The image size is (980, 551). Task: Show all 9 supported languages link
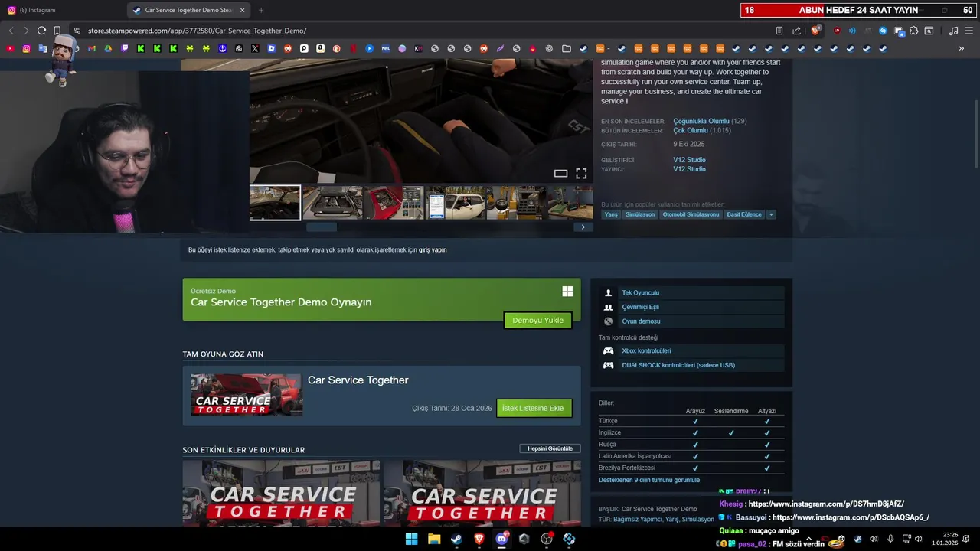click(649, 480)
